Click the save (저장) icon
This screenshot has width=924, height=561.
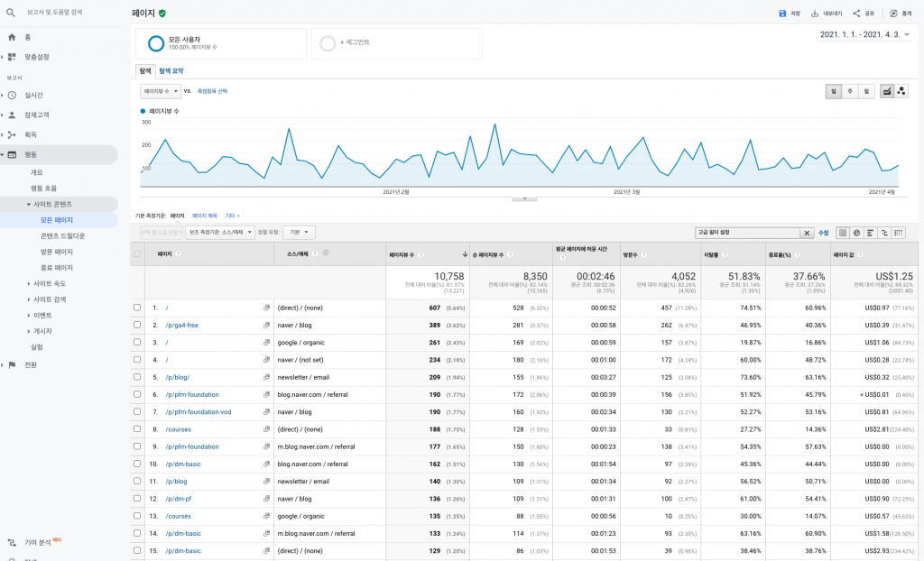[782, 14]
